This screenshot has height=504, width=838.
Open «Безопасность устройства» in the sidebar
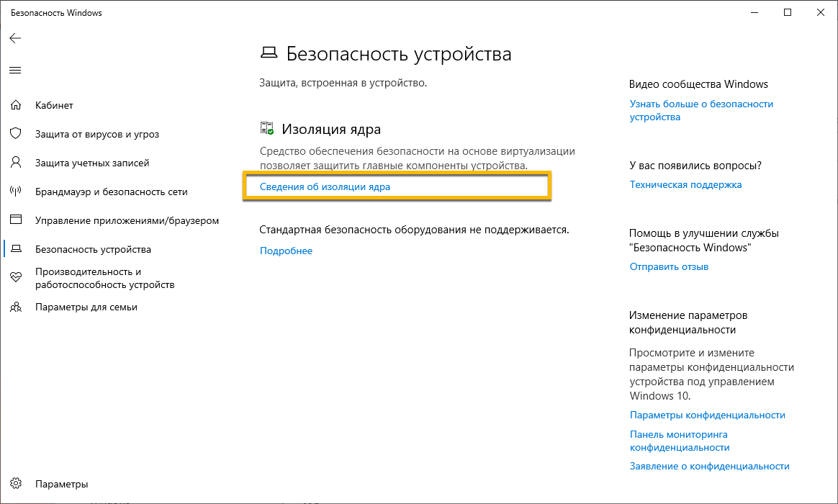(92, 249)
